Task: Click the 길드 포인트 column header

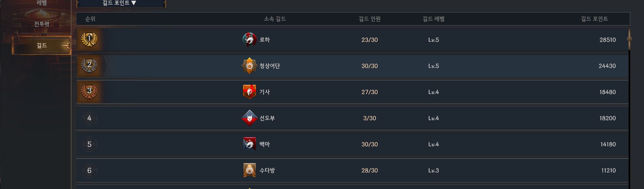Action: click(x=594, y=19)
